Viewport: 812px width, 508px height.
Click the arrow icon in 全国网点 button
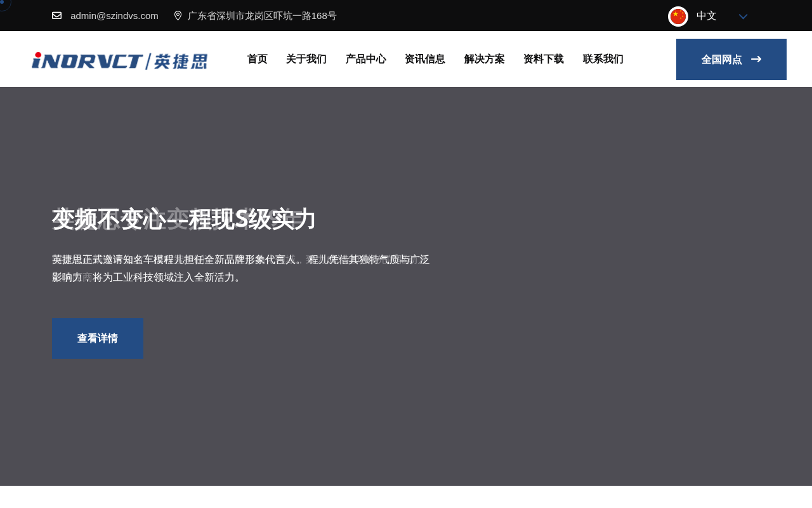pos(756,59)
